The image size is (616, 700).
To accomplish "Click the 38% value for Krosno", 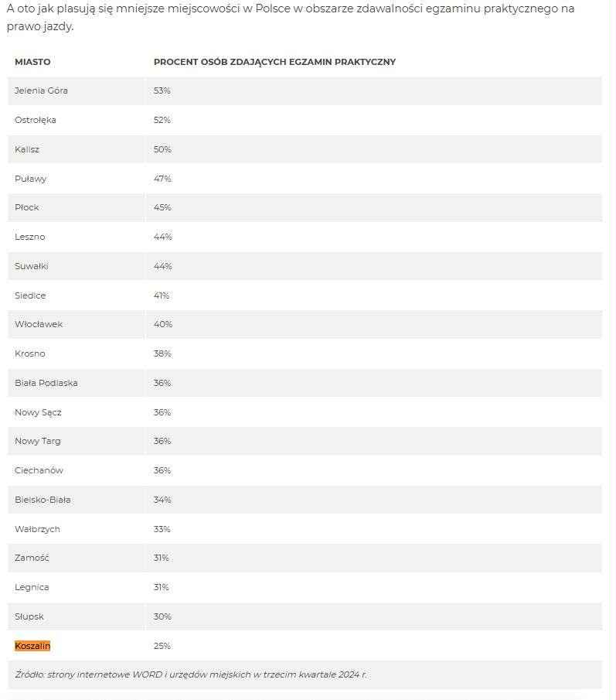I will click(x=162, y=353).
